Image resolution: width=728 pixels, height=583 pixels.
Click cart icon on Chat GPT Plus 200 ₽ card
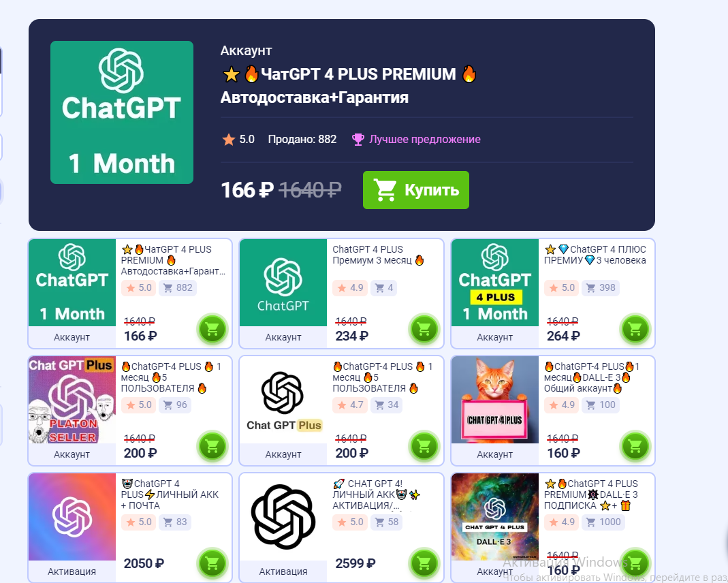[424, 446]
